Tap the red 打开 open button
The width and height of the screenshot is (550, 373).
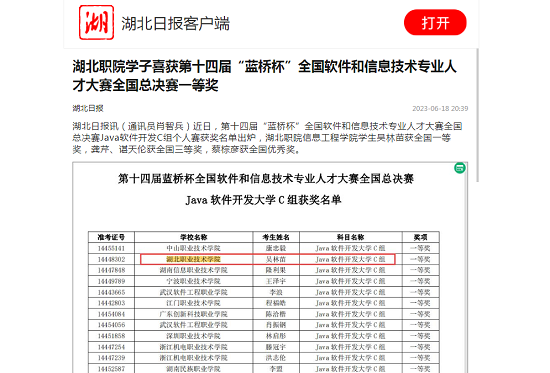coord(435,22)
